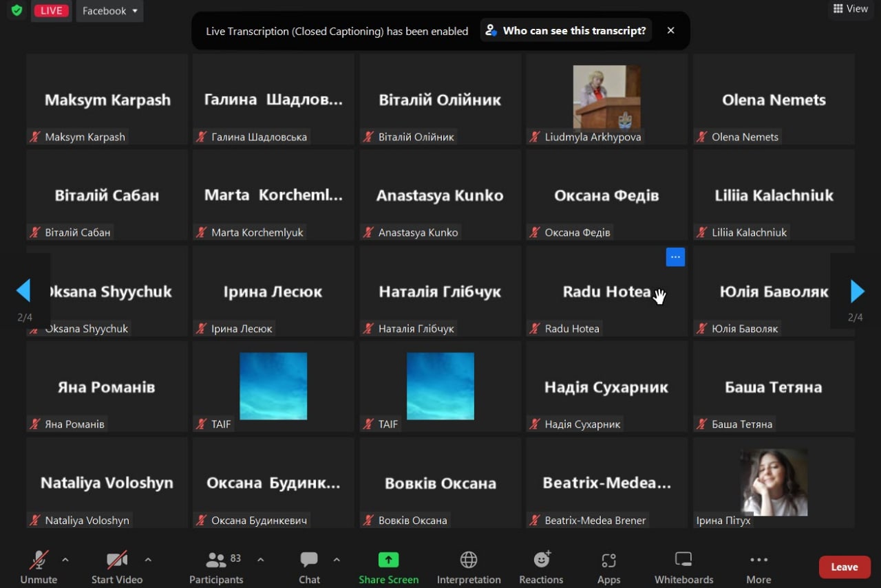Click the Live Transcription has been enabled message

click(x=337, y=31)
